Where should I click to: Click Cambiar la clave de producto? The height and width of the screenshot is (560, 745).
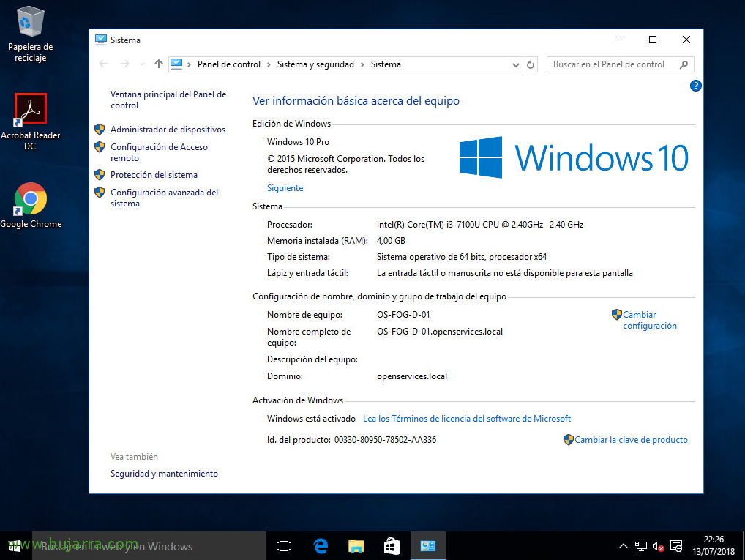631,440
